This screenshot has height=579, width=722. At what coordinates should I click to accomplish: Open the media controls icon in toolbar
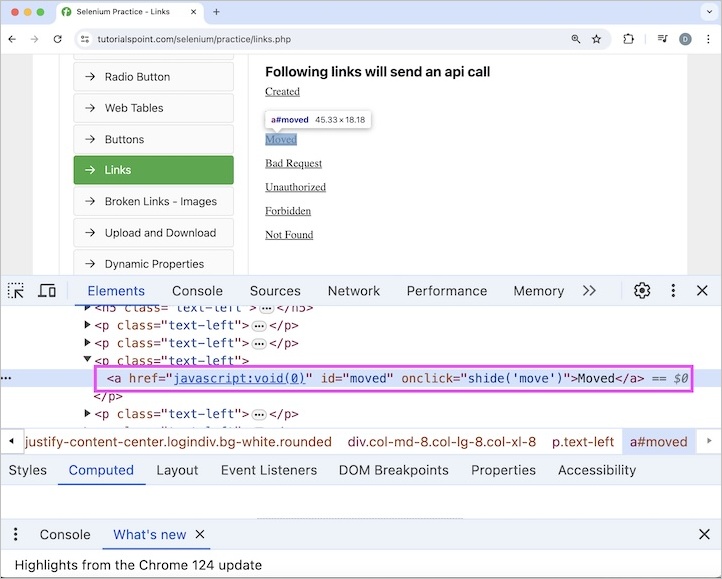(662, 39)
